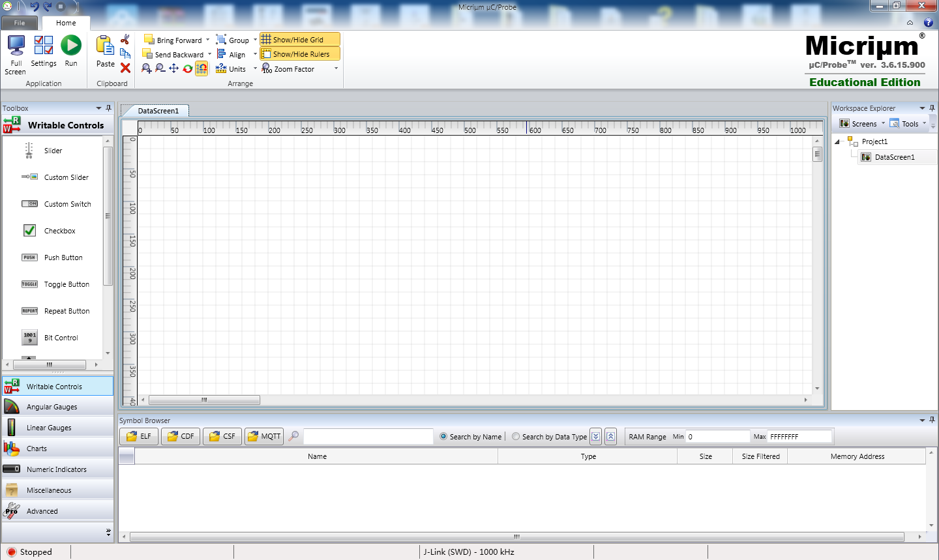Viewport: 939px width, 560px height.
Task: Open the File ribbon tab
Action: click(20, 23)
